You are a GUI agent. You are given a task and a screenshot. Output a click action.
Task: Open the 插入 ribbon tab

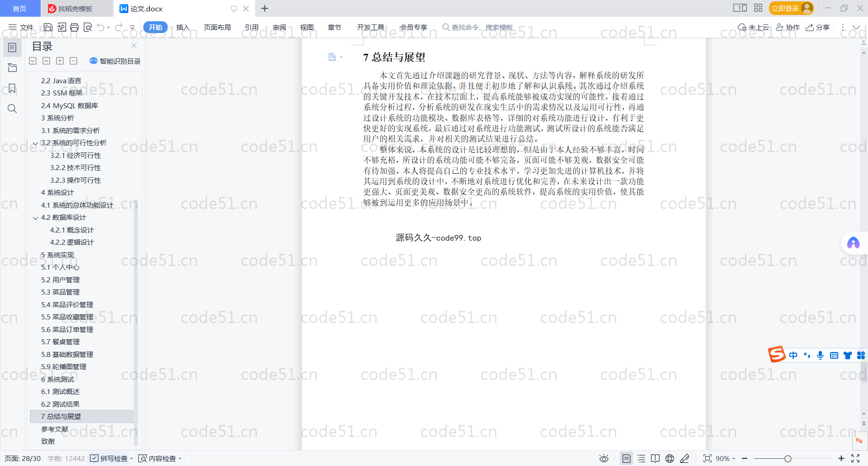(x=183, y=27)
